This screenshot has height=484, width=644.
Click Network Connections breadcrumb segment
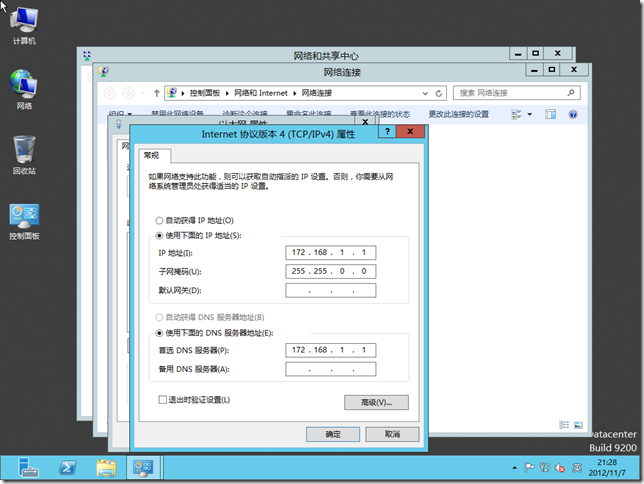coord(317,93)
